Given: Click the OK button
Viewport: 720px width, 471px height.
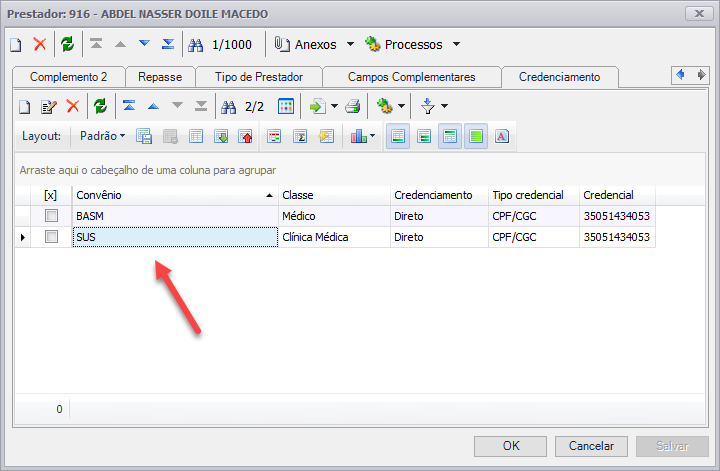Looking at the screenshot, I should pyautogui.click(x=511, y=446).
